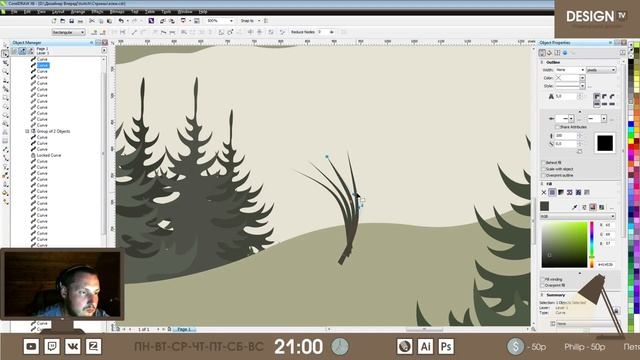The width and height of the screenshot is (640, 360).
Task: Click the Reduce Nodes input field
Action: click(323, 32)
